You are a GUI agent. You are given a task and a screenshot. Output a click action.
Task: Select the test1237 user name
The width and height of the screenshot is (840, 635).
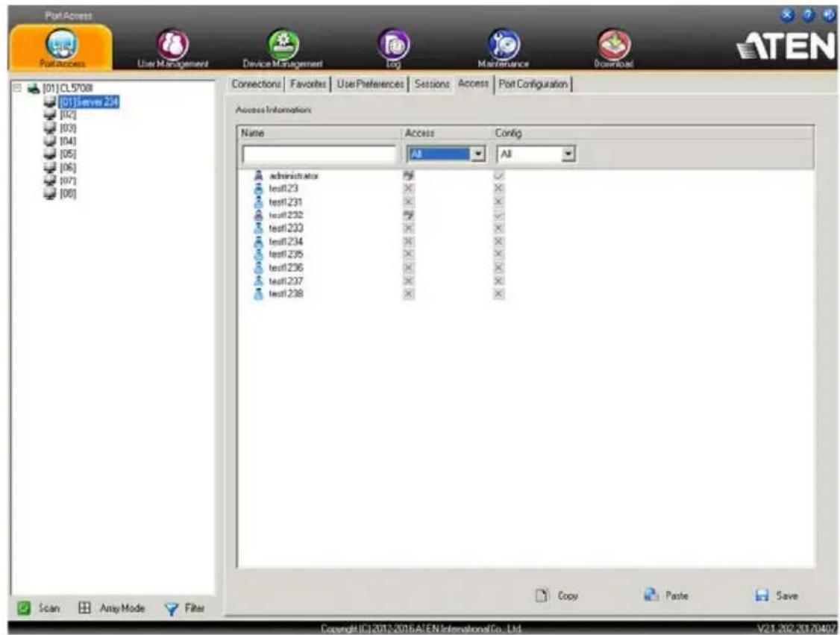286,281
